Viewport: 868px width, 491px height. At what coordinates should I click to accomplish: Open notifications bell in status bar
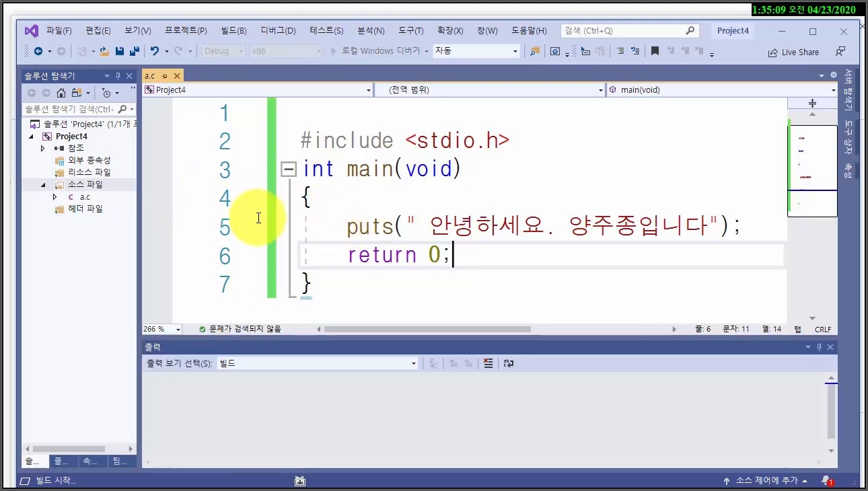(826, 480)
